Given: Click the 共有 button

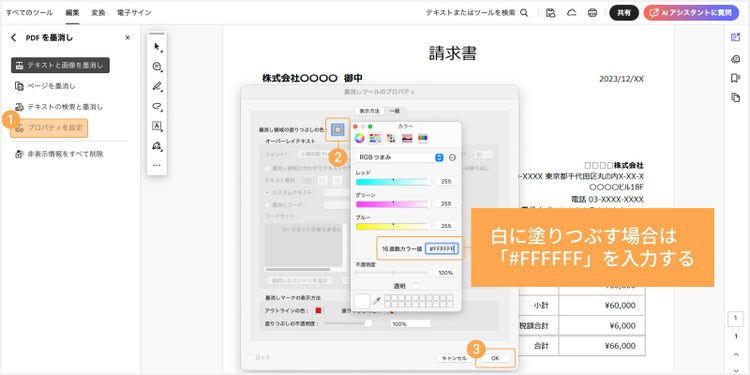Looking at the screenshot, I should pyautogui.click(x=624, y=13).
